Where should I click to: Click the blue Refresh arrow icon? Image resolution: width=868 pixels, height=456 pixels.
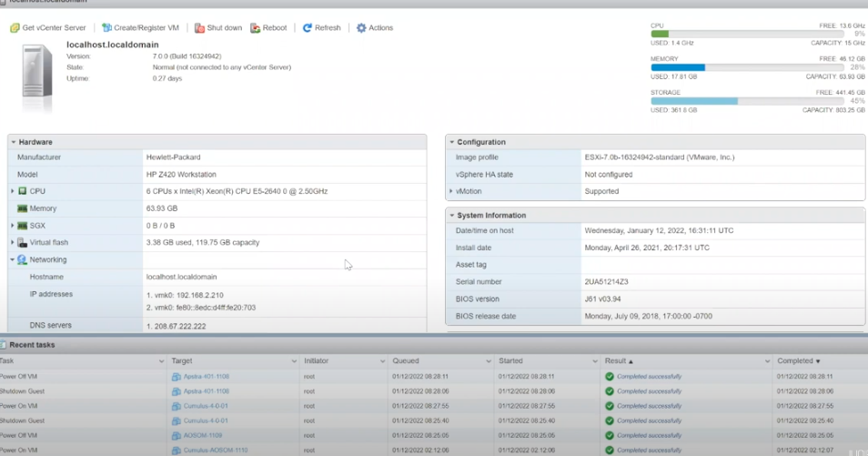(308, 28)
